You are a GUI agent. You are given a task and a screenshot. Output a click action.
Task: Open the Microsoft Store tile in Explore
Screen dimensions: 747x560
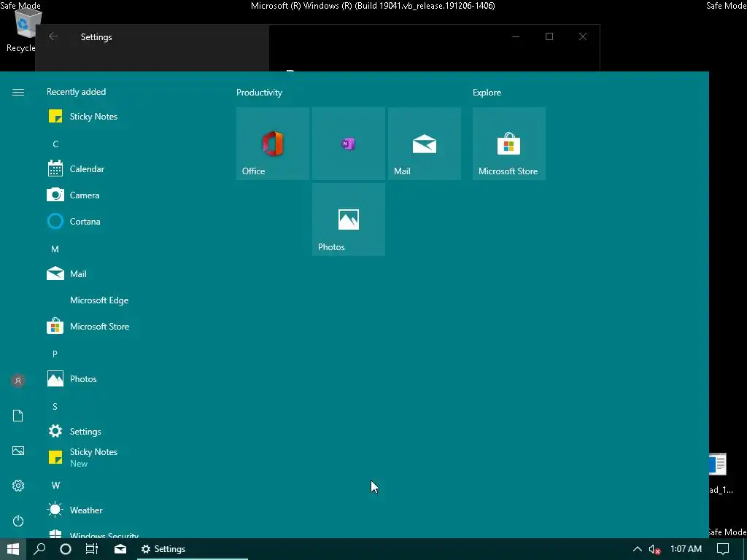[x=508, y=144]
